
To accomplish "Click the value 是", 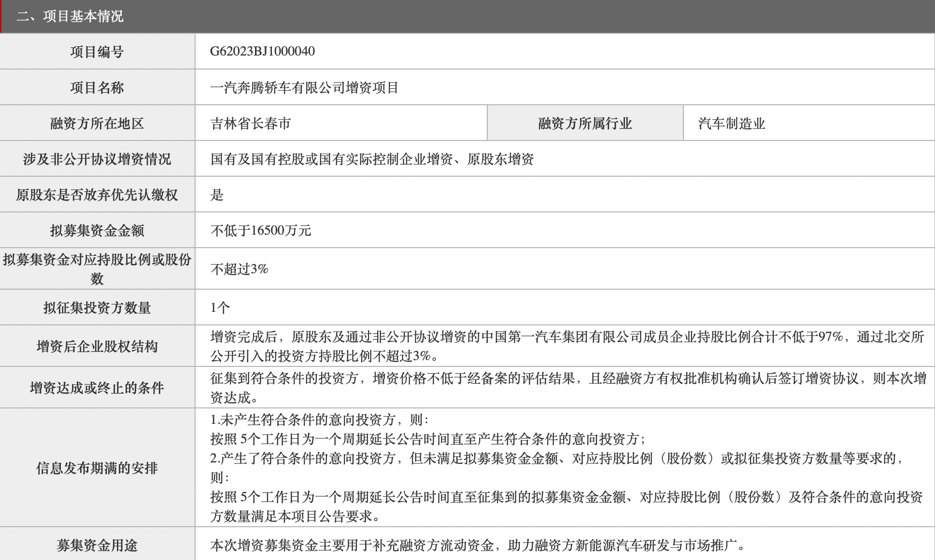I will point(217,195).
